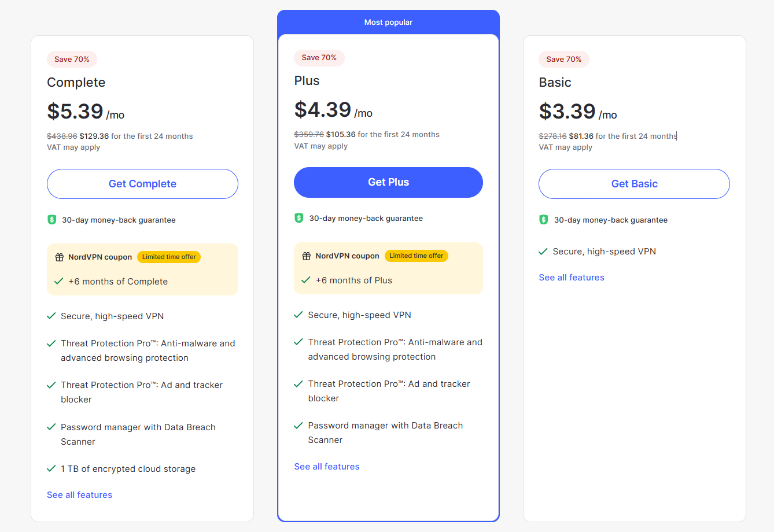Click the Get Plus button

(388, 182)
